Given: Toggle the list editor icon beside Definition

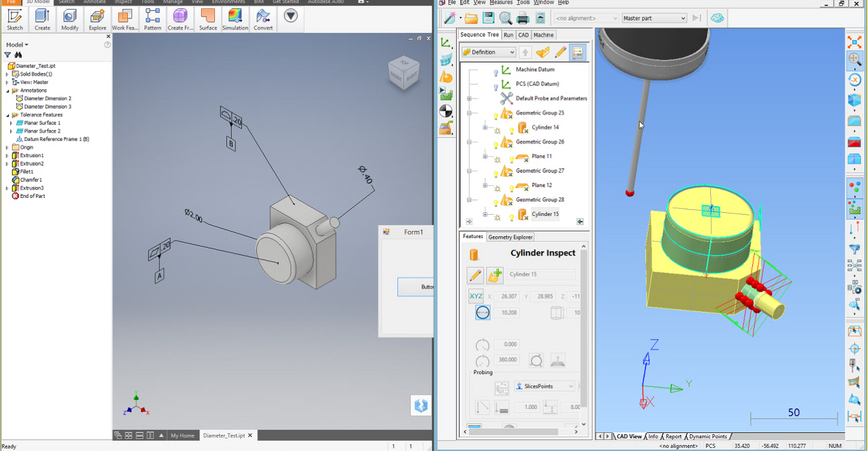Looking at the screenshot, I should point(577,52).
